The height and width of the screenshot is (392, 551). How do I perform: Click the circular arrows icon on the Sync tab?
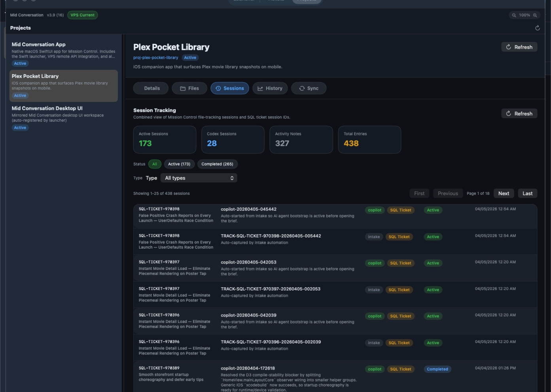(301, 88)
